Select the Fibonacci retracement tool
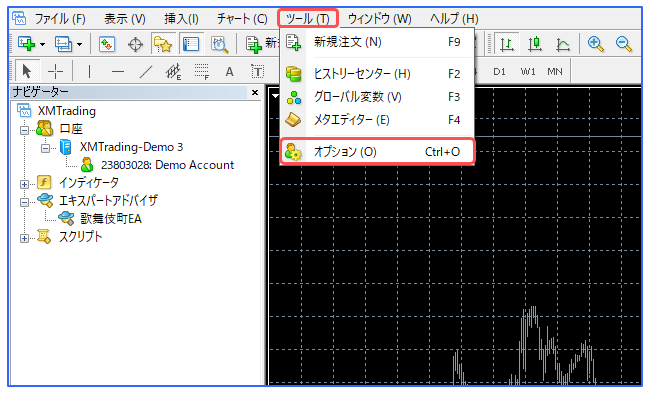The image size is (649, 394). coord(202,72)
